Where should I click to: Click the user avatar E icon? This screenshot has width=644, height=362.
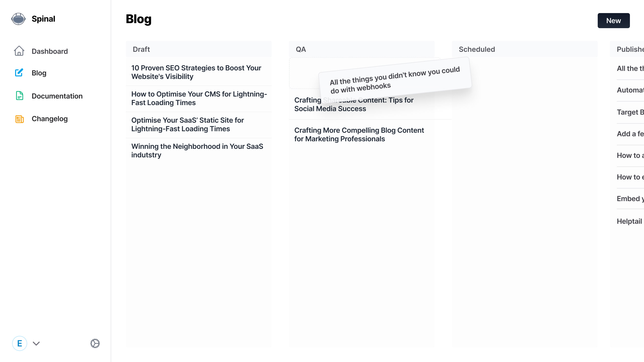19,343
